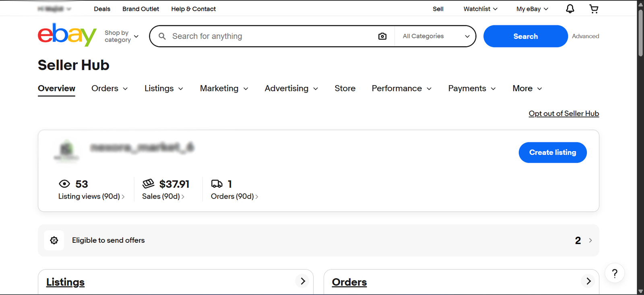Expand the Watchlist menu

pos(481,9)
